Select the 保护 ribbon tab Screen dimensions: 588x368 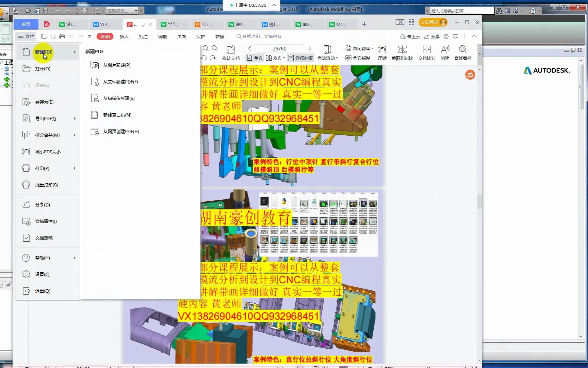click(x=200, y=36)
